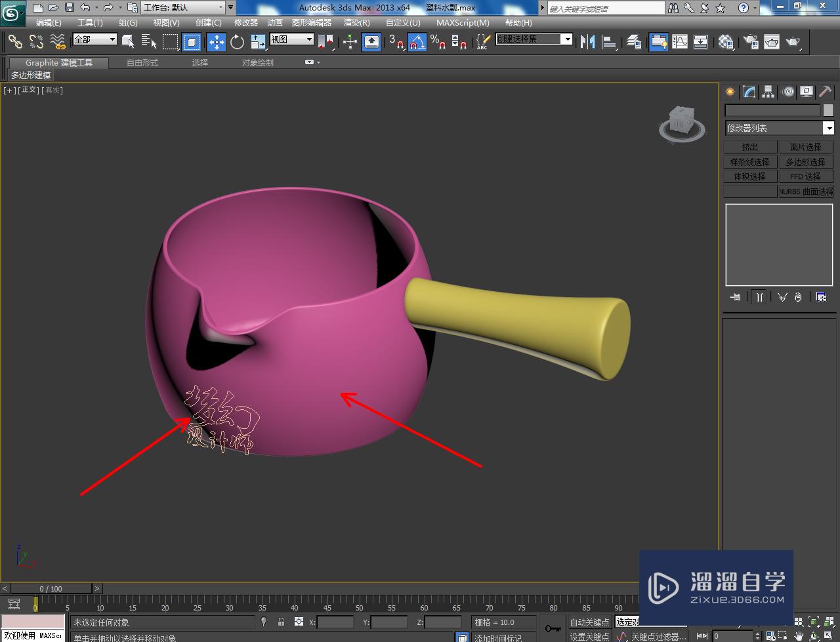Image resolution: width=840 pixels, height=642 pixels.
Task: Expand the redo history dropdown arrow
Action: [120, 8]
